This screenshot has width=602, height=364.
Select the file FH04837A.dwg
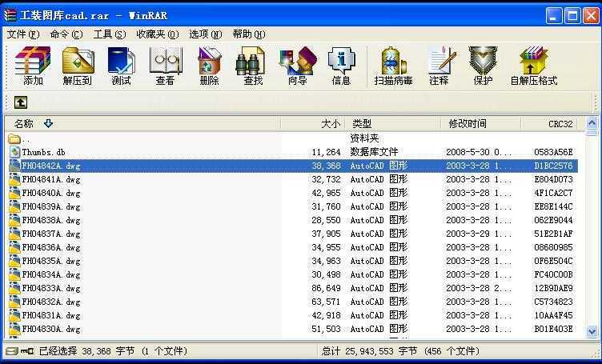pos(51,234)
